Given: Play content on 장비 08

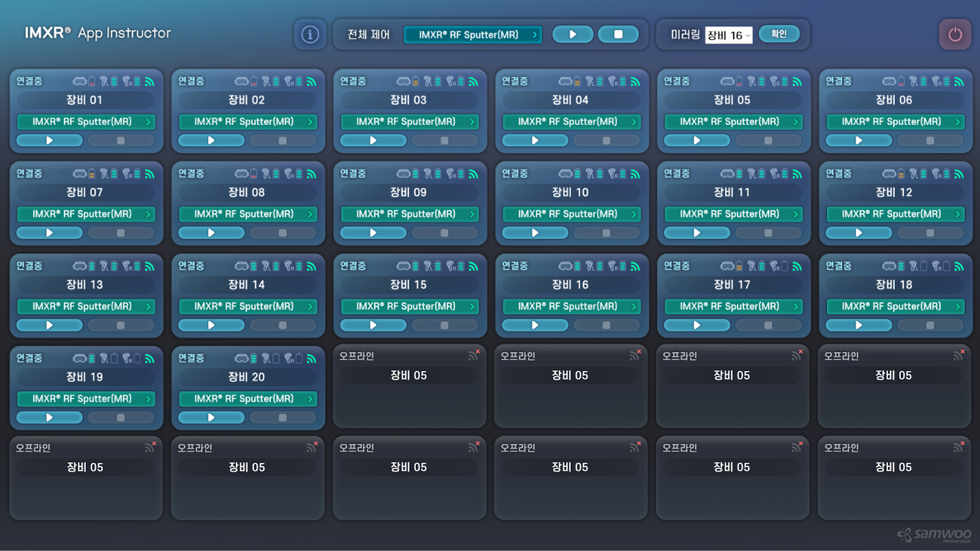Looking at the screenshot, I should (x=211, y=233).
